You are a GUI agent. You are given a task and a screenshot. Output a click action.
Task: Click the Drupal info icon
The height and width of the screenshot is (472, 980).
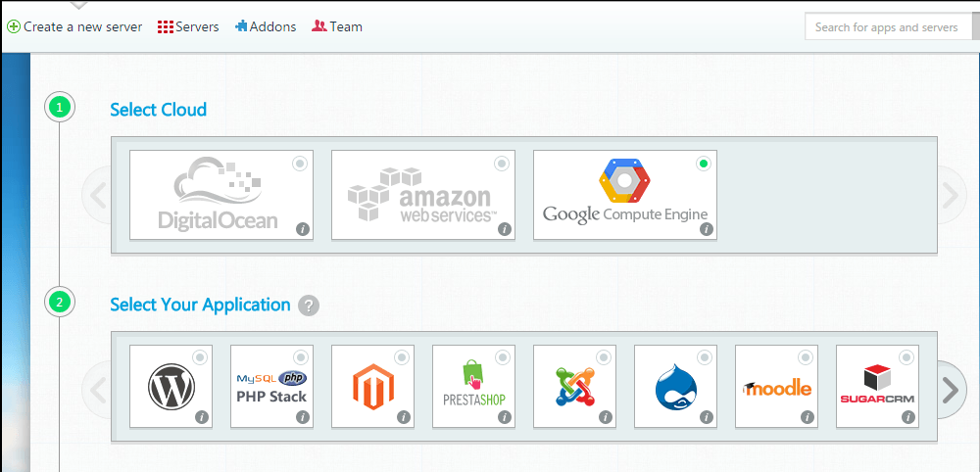pos(707,417)
